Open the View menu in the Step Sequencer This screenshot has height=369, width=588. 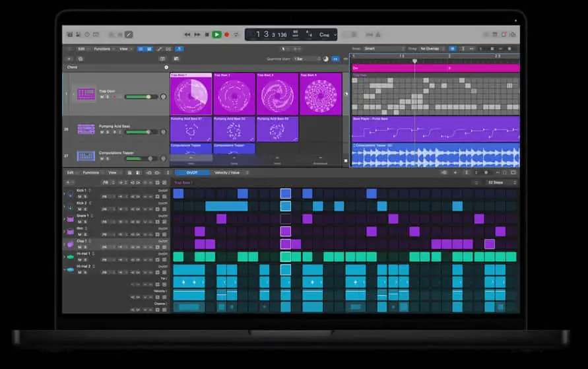(x=113, y=172)
